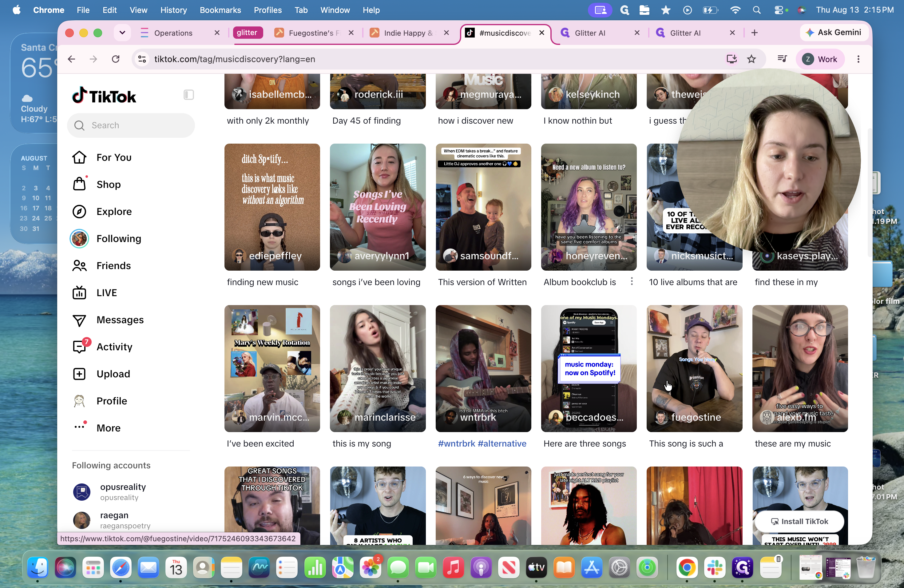The width and height of the screenshot is (904, 588).
Task: Open the History menu
Action: point(174,10)
